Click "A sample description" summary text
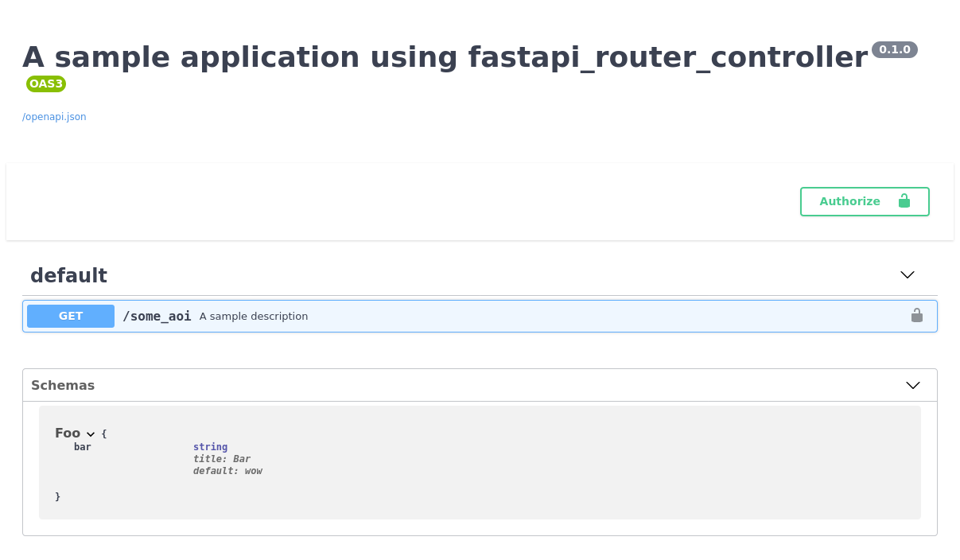This screenshot has width=960, height=560. [x=254, y=317]
